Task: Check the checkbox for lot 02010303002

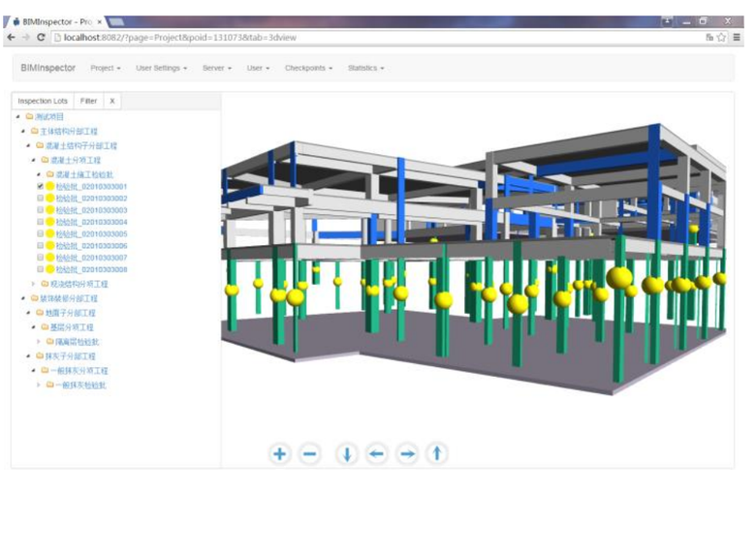Action: click(x=40, y=199)
